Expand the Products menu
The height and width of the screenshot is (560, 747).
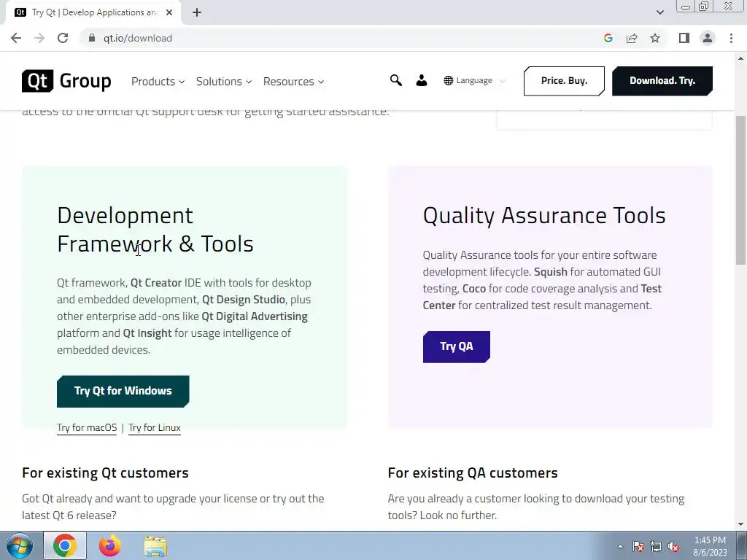coord(158,82)
